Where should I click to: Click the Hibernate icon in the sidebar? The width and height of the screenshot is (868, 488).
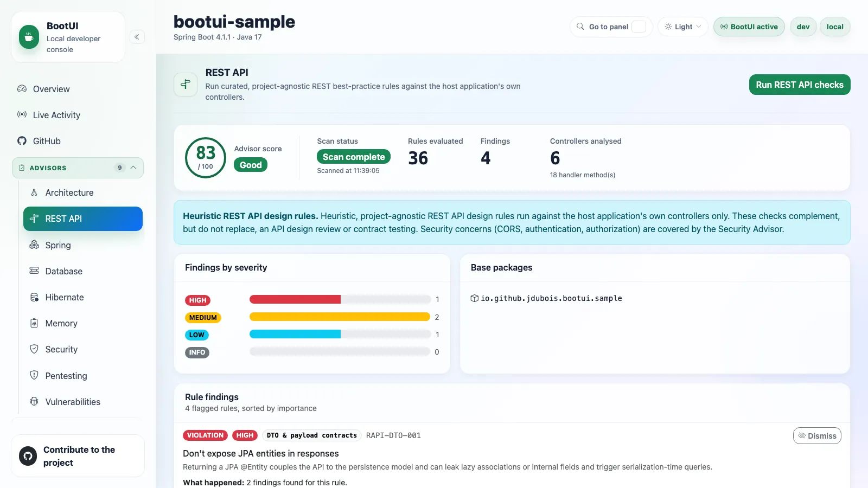point(34,297)
